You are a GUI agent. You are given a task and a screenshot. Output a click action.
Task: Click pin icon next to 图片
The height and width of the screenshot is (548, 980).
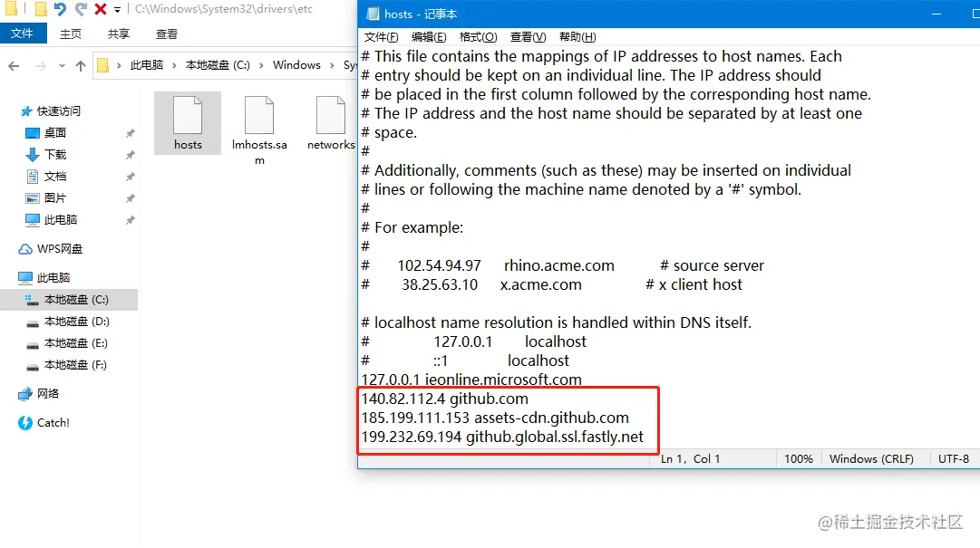[130, 198]
